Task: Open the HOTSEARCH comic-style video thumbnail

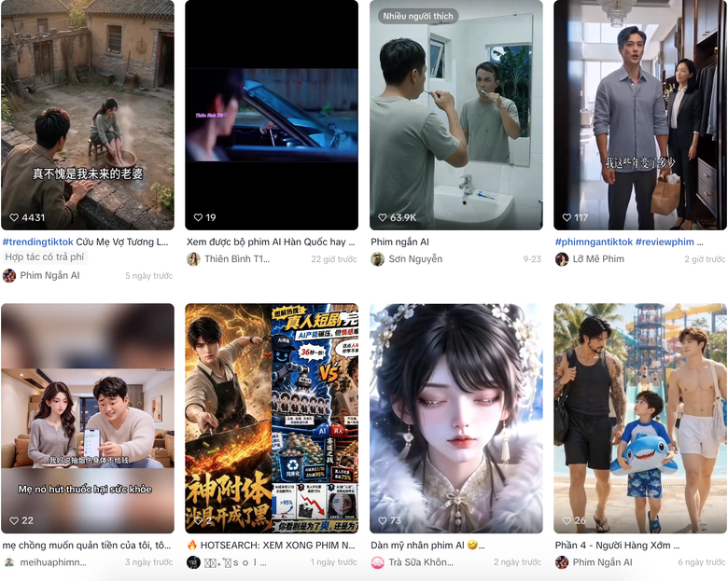Action: point(272,418)
